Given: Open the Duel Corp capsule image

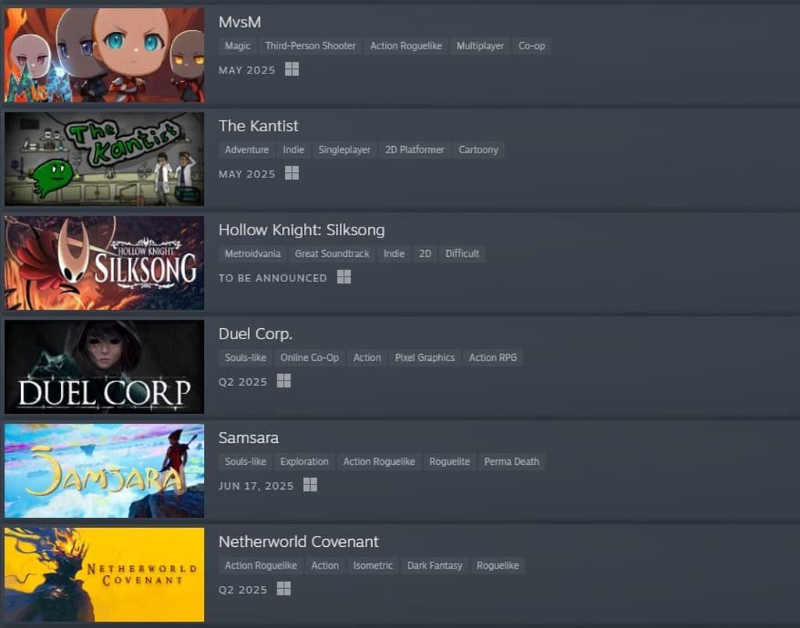Looking at the screenshot, I should (x=104, y=367).
